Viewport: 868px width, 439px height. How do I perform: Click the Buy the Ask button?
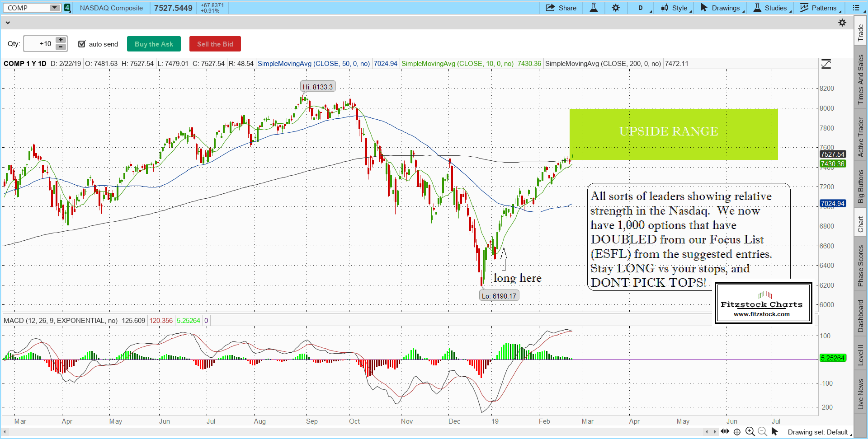pos(154,44)
